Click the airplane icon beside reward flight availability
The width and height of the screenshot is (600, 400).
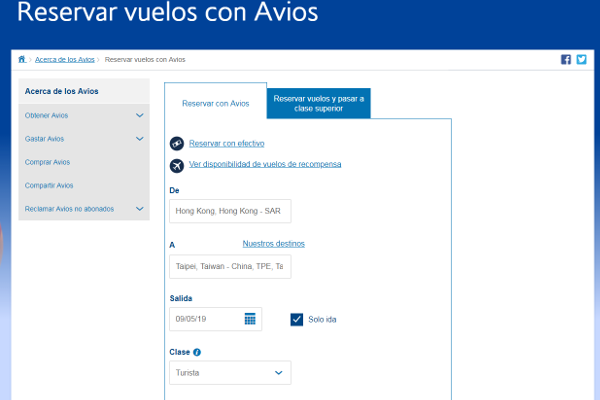point(177,166)
